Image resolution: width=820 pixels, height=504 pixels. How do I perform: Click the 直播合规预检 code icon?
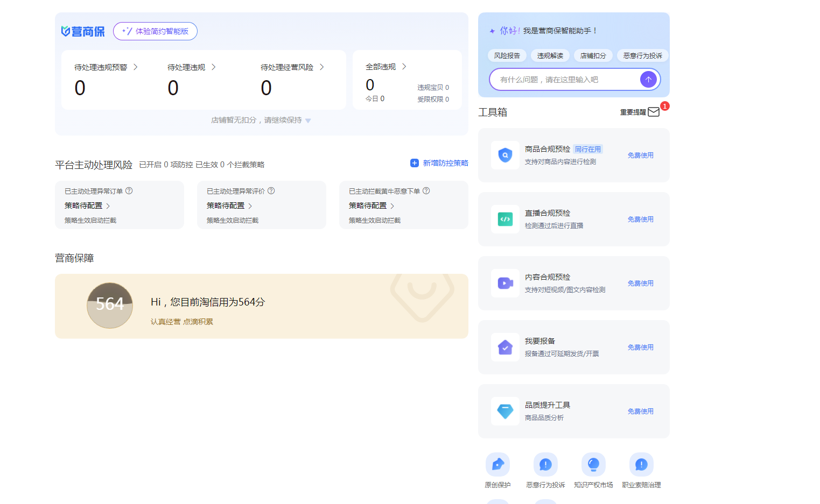pyautogui.click(x=505, y=219)
